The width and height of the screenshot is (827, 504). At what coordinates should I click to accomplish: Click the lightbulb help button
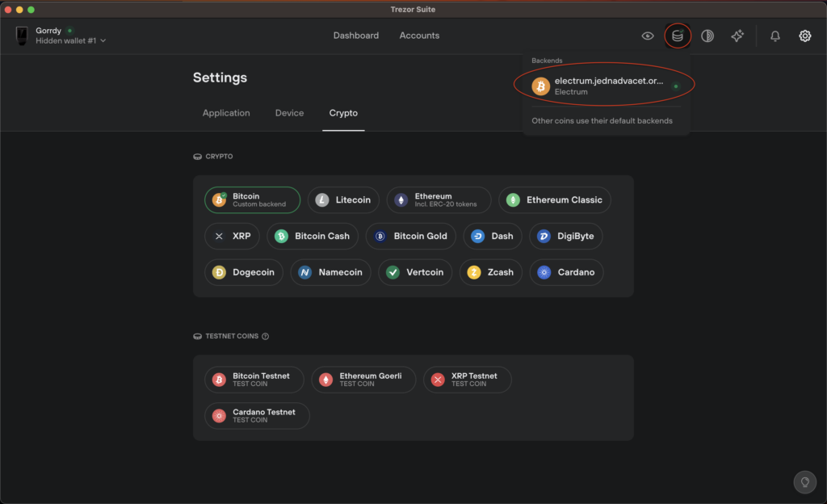click(805, 482)
